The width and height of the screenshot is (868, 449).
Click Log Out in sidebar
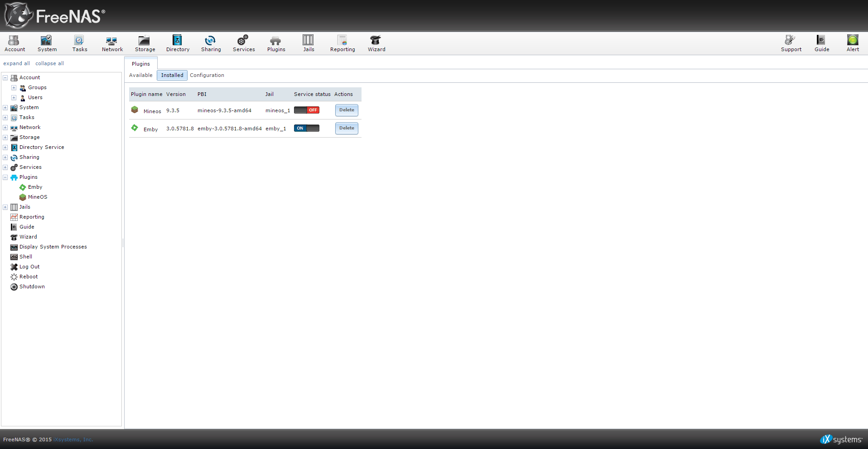point(29,267)
